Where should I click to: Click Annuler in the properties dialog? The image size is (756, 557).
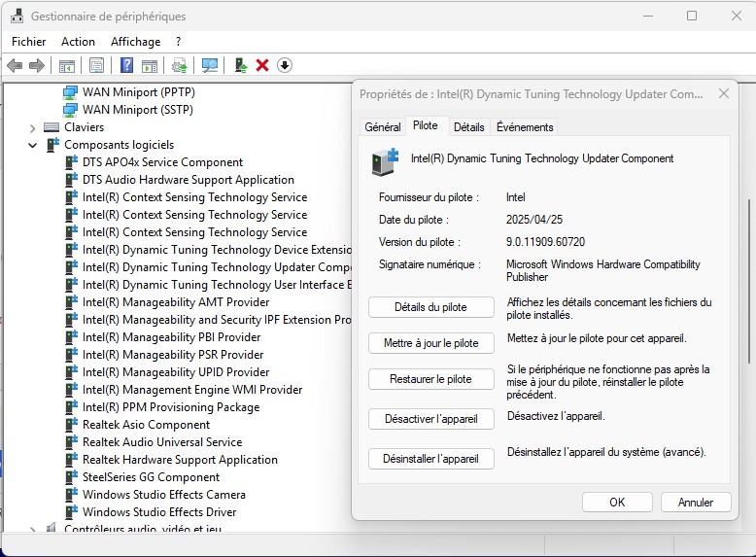pyautogui.click(x=695, y=503)
